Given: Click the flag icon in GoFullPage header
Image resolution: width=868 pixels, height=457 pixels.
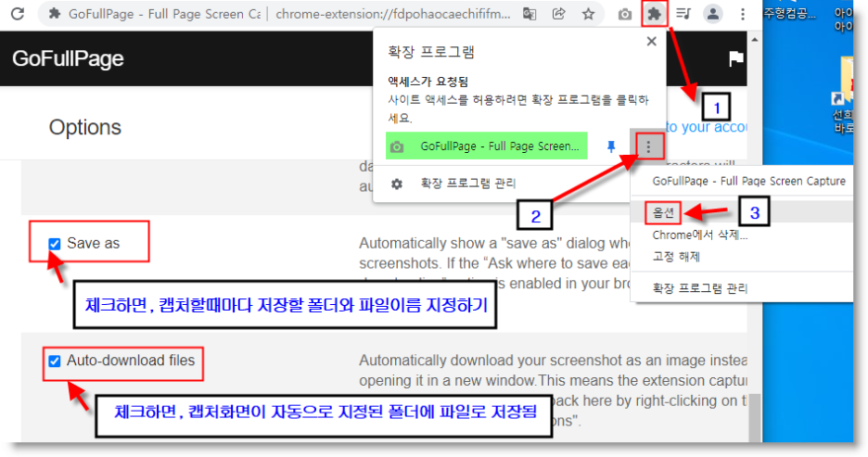Looking at the screenshot, I should pos(735,58).
